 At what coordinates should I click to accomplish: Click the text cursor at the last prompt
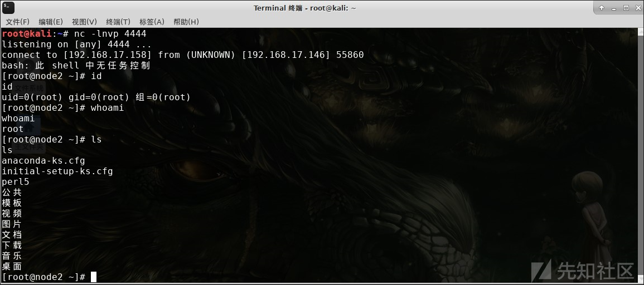pyautogui.click(x=94, y=277)
